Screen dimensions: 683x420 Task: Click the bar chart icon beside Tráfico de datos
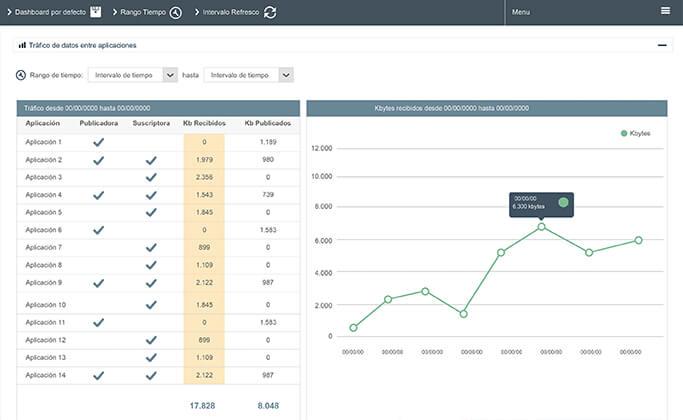[22, 45]
